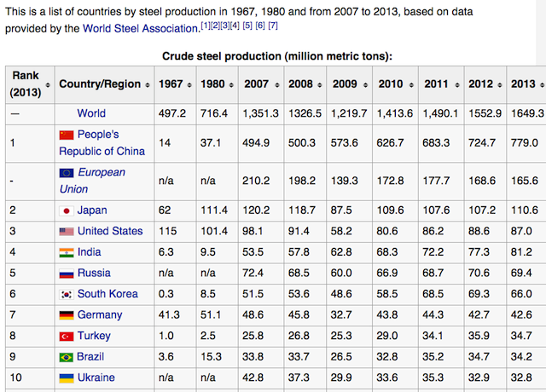Follow citation reference [2]
This screenshot has width=546, height=392.
(215, 25)
